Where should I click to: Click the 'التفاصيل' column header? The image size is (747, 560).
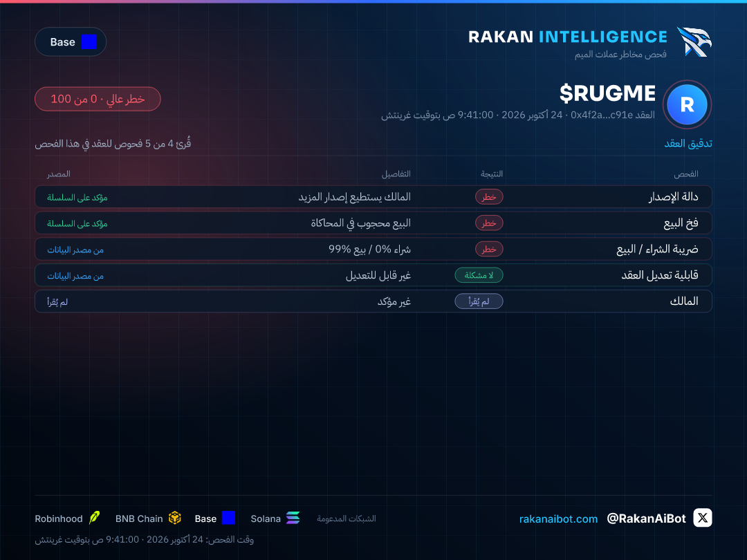[x=396, y=174]
